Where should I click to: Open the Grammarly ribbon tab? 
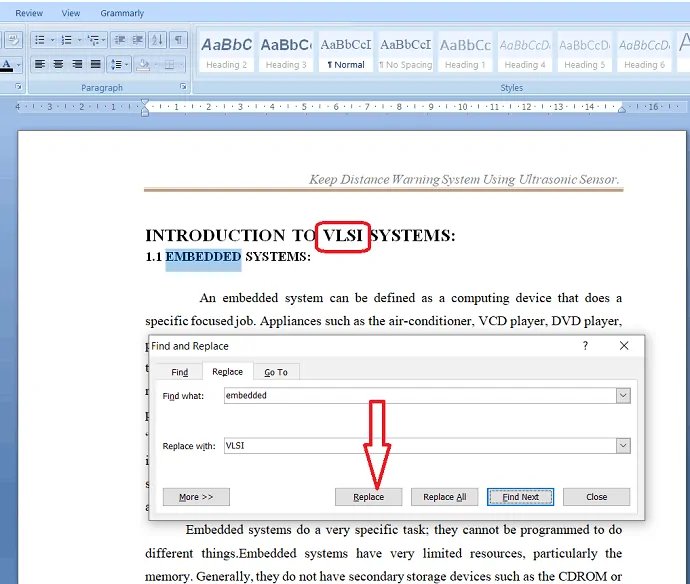pos(122,13)
